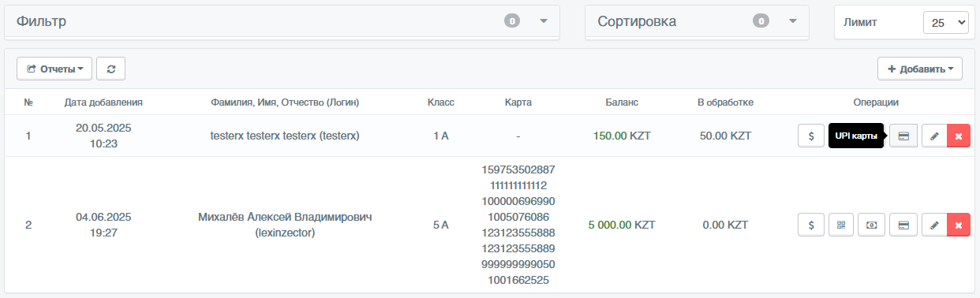Click the Класс column header
The height and width of the screenshot is (298, 980).
441,102
